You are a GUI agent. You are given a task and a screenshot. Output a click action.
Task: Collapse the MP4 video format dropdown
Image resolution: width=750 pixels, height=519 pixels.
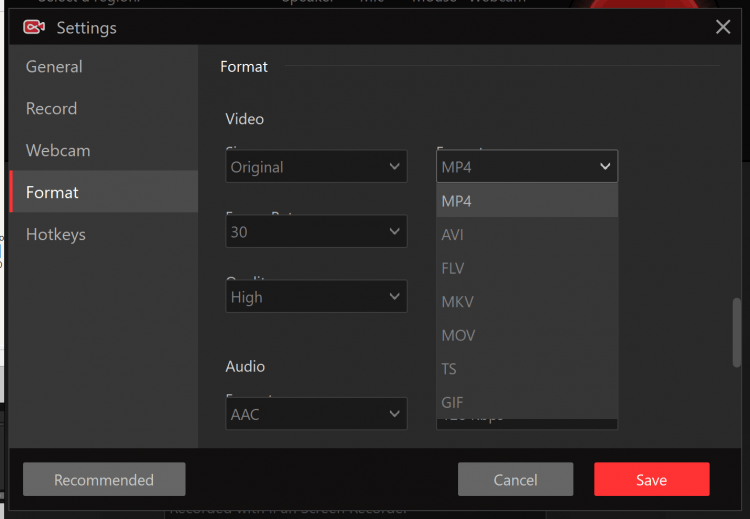tap(526, 167)
